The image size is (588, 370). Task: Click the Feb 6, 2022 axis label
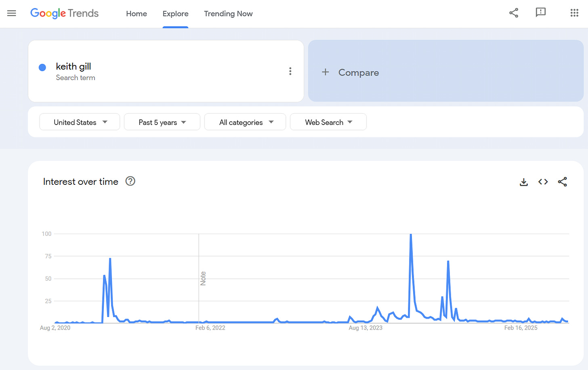(x=210, y=328)
